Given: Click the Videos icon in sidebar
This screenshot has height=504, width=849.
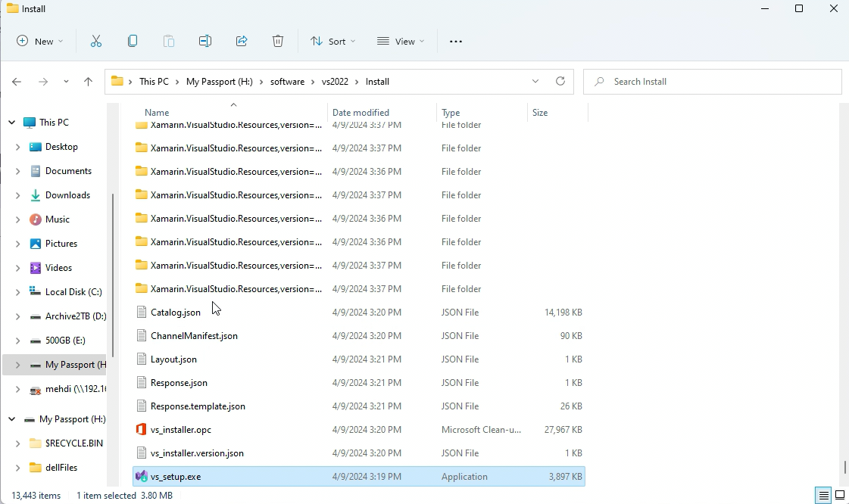Looking at the screenshot, I should [x=35, y=268].
